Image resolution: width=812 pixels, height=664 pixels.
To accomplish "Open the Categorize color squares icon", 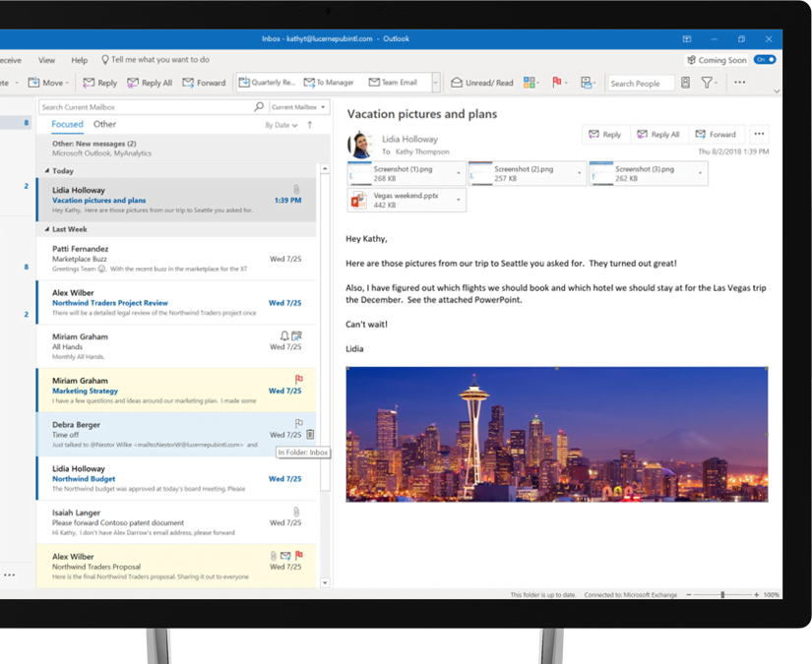I will pos(529,83).
